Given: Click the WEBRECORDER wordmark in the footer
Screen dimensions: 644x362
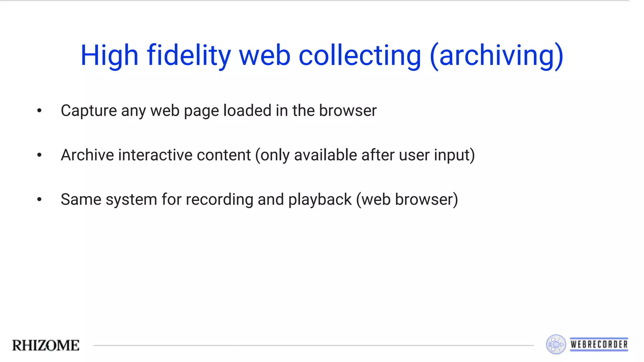Looking at the screenshot, I should coord(599,344).
